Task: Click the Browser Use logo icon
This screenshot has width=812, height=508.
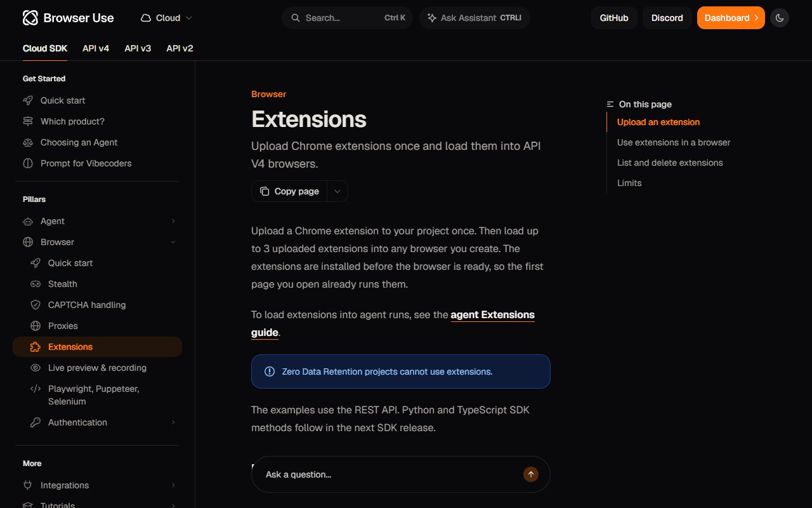Action: (x=30, y=18)
